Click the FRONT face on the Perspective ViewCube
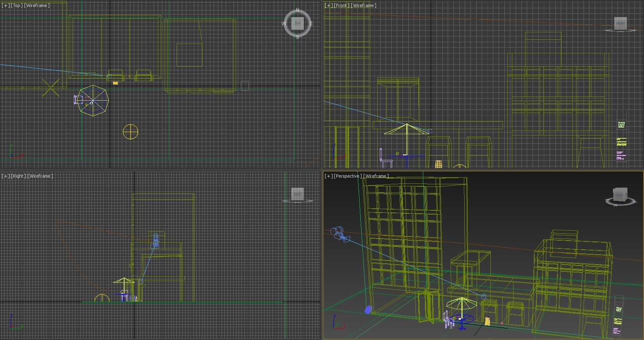Viewport: 644px width, 340px height. (x=620, y=194)
